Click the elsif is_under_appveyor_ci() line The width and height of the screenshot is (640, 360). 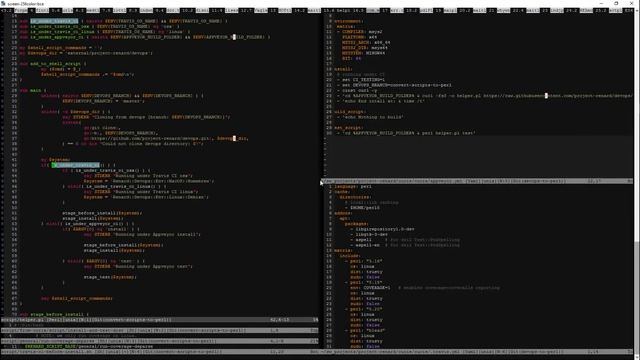(x=88, y=223)
